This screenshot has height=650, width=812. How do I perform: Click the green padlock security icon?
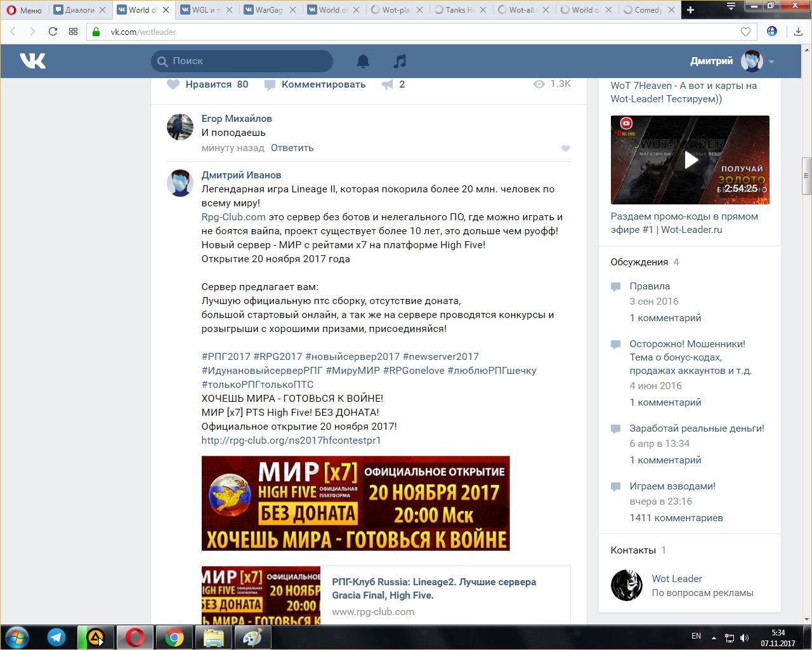click(x=96, y=32)
